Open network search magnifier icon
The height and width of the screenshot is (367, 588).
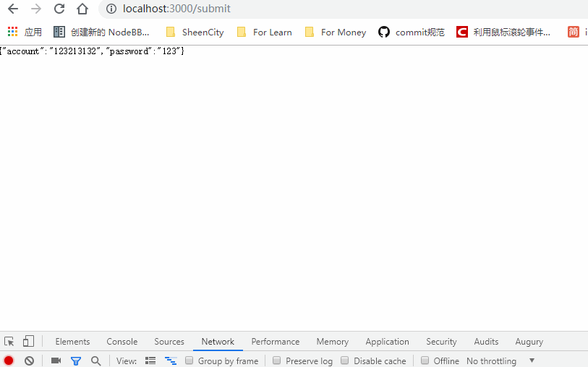pyautogui.click(x=96, y=361)
